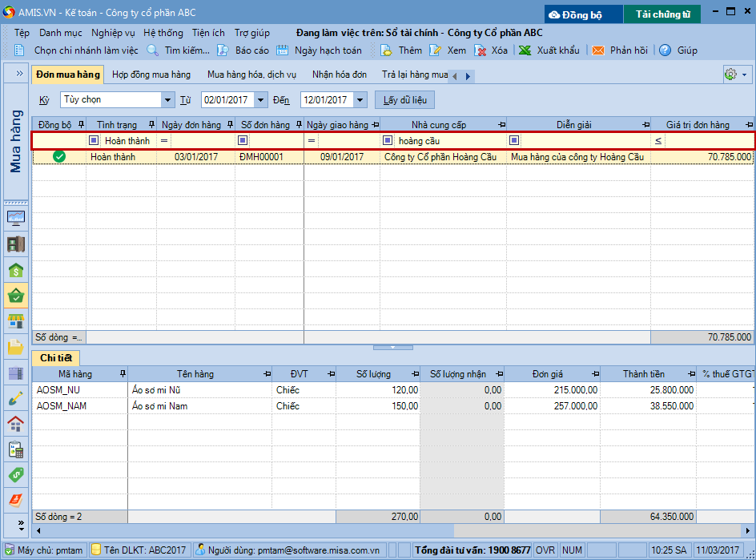Open the Phản hồi feedback envelope icon
This screenshot has width=756, height=560.
click(598, 50)
